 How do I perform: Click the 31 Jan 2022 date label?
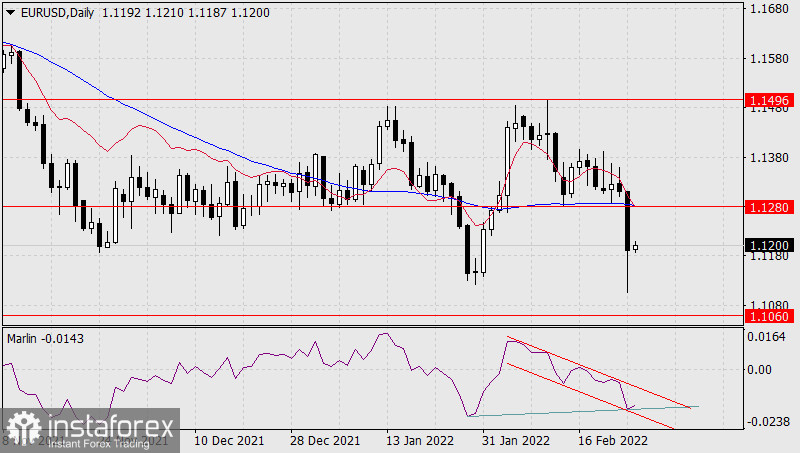click(516, 440)
